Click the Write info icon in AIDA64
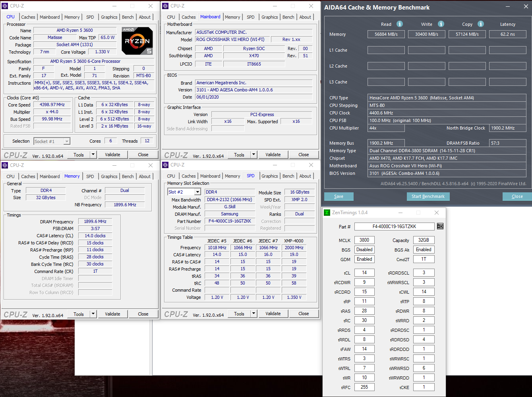This screenshot has height=397, width=532. tap(441, 24)
